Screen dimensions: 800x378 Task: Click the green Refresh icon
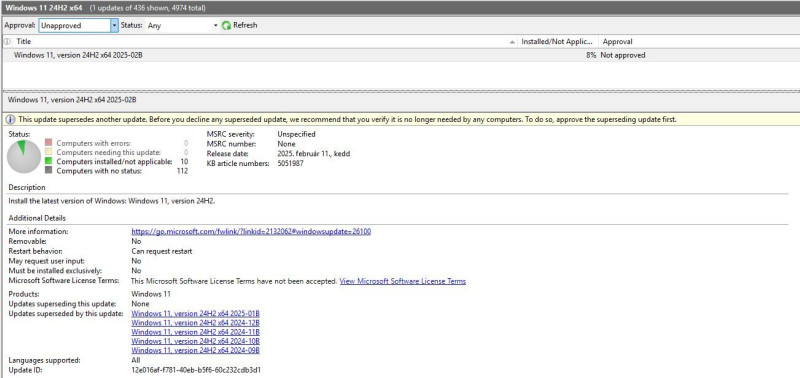(x=227, y=25)
